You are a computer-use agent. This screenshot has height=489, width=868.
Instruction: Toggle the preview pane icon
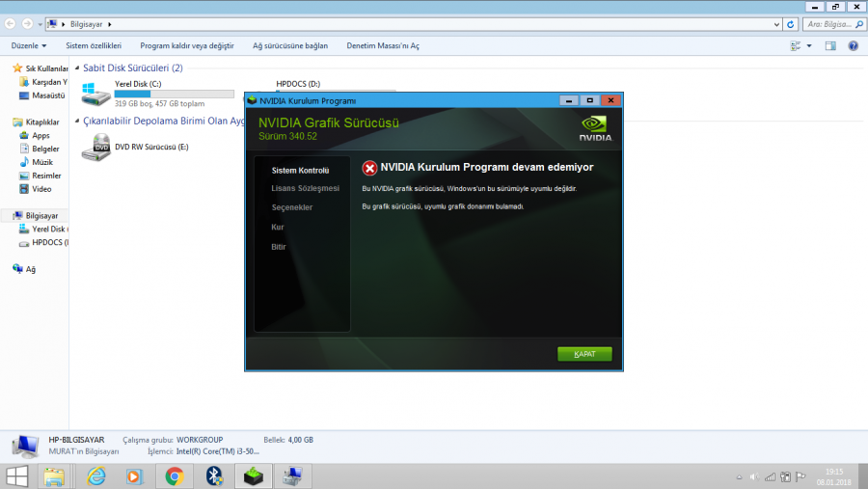click(x=830, y=46)
